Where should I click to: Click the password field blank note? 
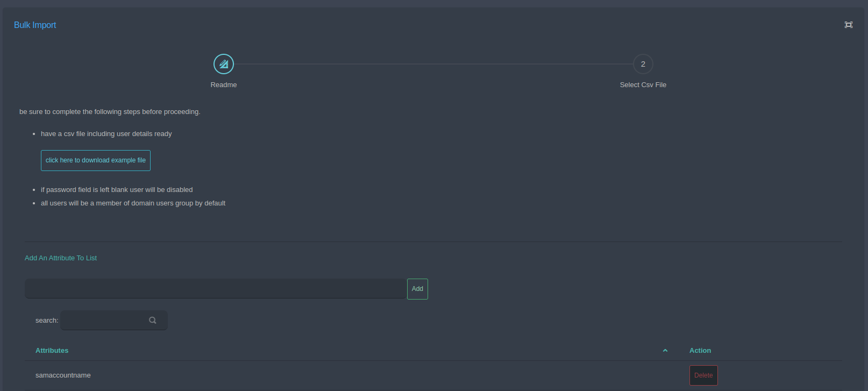pos(117,190)
